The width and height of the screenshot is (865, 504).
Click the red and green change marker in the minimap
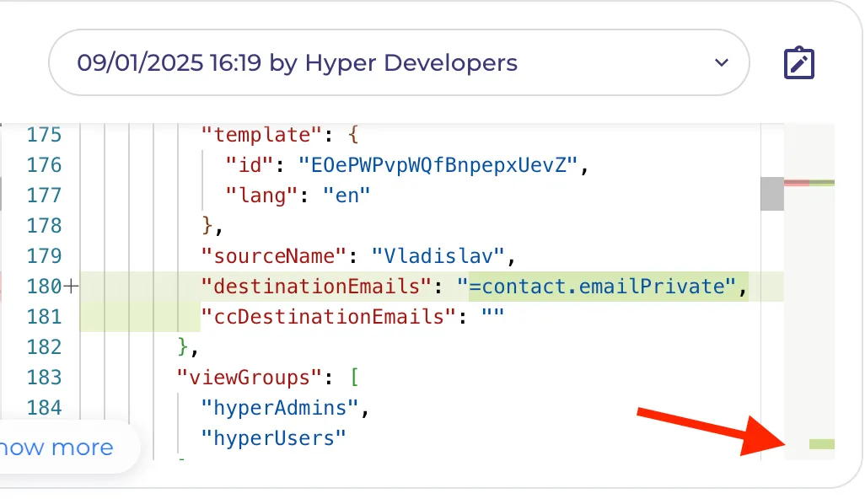[809, 183]
